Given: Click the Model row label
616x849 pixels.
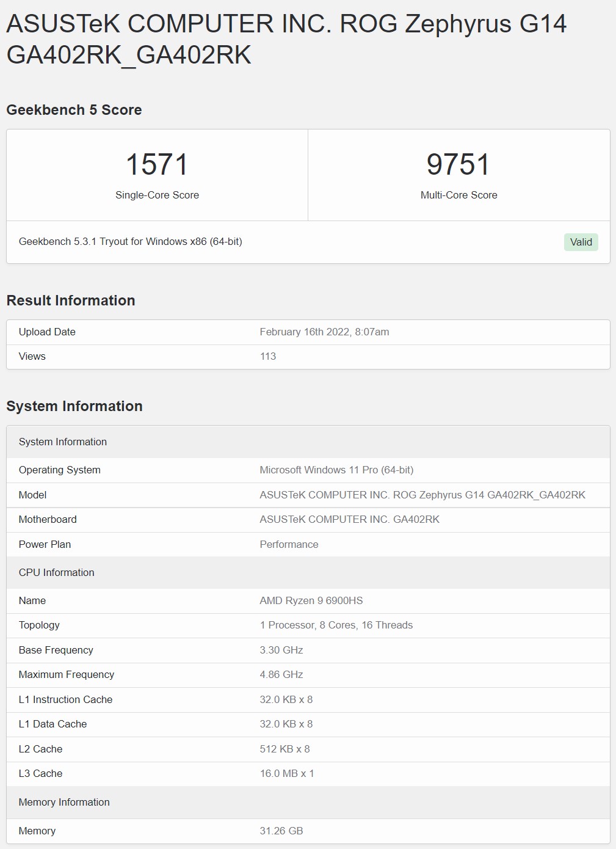Looking at the screenshot, I should pos(33,495).
